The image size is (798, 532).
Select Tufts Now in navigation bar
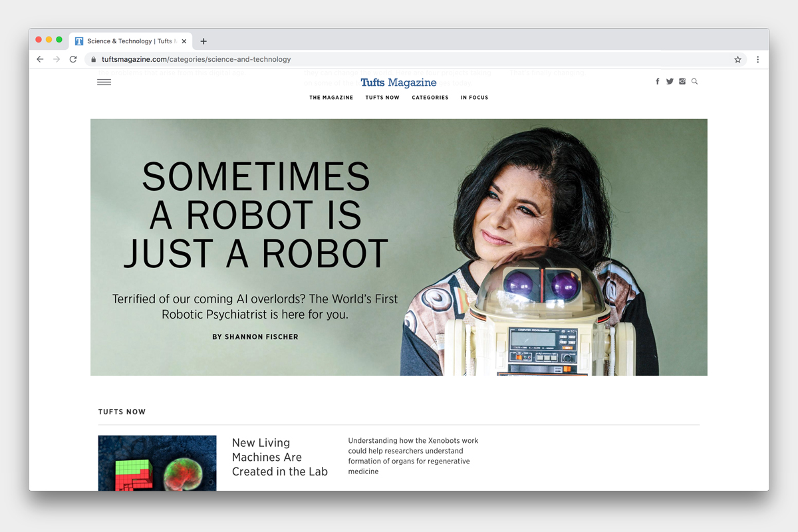tap(382, 98)
